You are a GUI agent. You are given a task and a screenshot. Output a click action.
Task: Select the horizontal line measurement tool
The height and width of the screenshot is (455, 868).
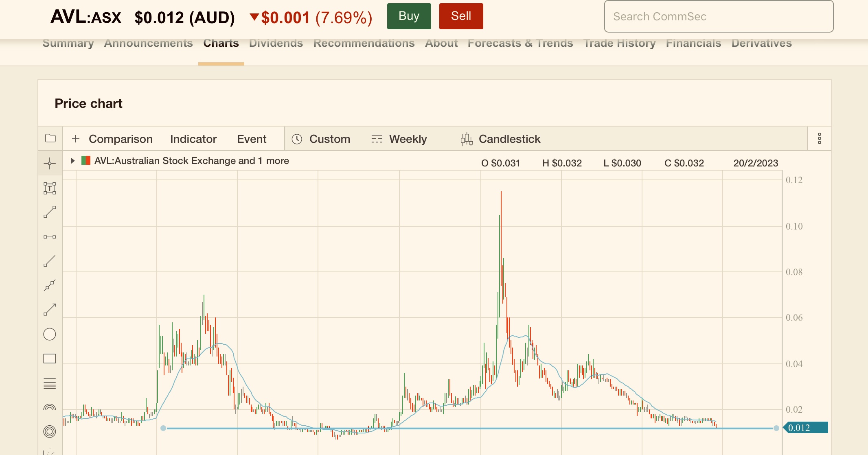[50, 237]
